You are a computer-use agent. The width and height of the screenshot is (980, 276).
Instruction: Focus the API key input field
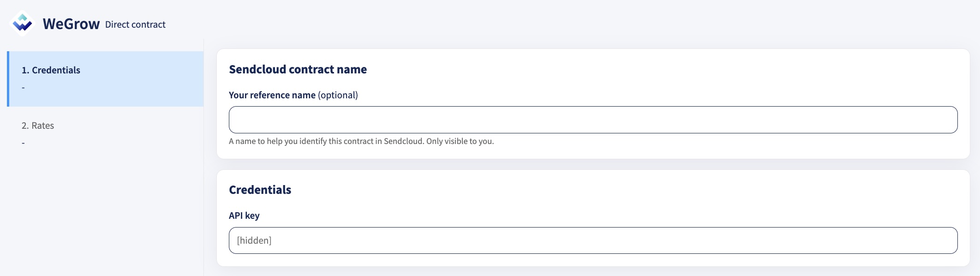click(x=593, y=240)
